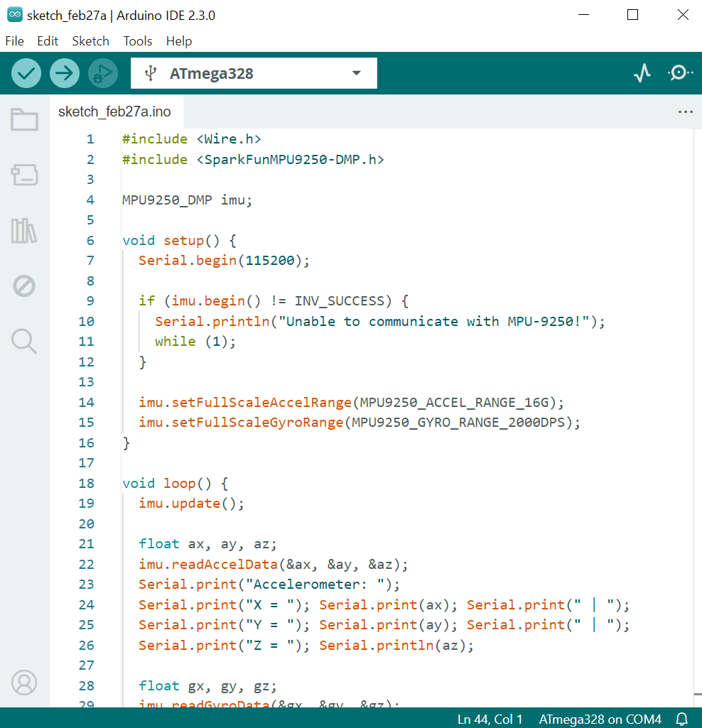Click line number 14 in the gutter
702x728 pixels.
pos(87,402)
